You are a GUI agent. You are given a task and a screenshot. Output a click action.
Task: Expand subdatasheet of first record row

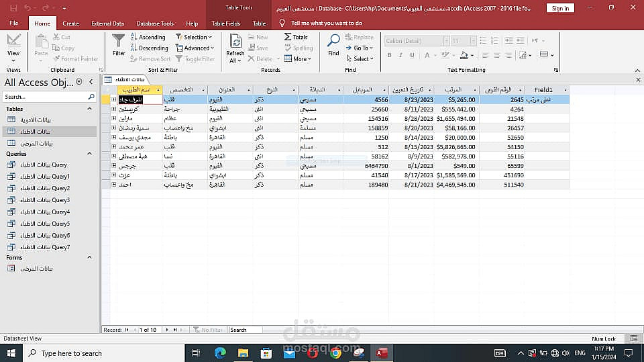114,99
